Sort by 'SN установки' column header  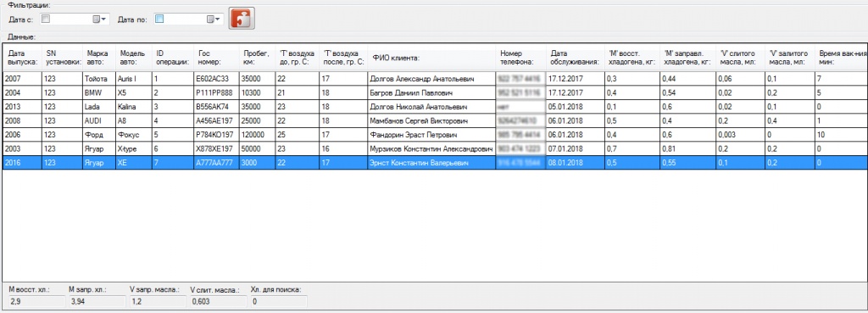click(x=62, y=57)
